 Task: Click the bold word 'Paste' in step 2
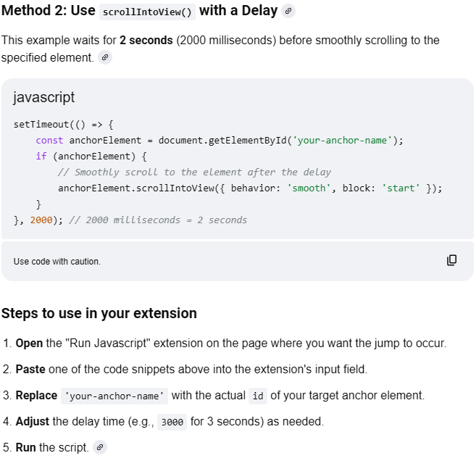(x=31, y=369)
